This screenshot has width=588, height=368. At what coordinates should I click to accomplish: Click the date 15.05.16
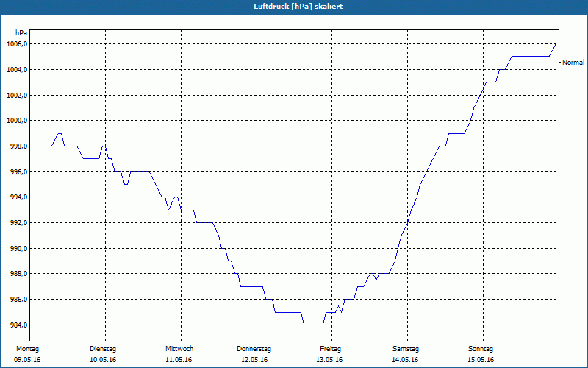[481, 360]
